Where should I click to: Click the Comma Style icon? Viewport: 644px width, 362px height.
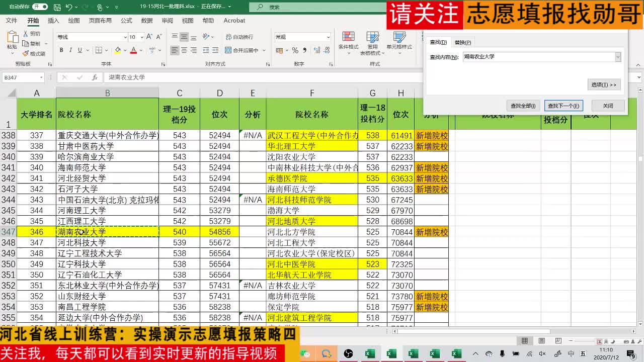tap(304, 50)
